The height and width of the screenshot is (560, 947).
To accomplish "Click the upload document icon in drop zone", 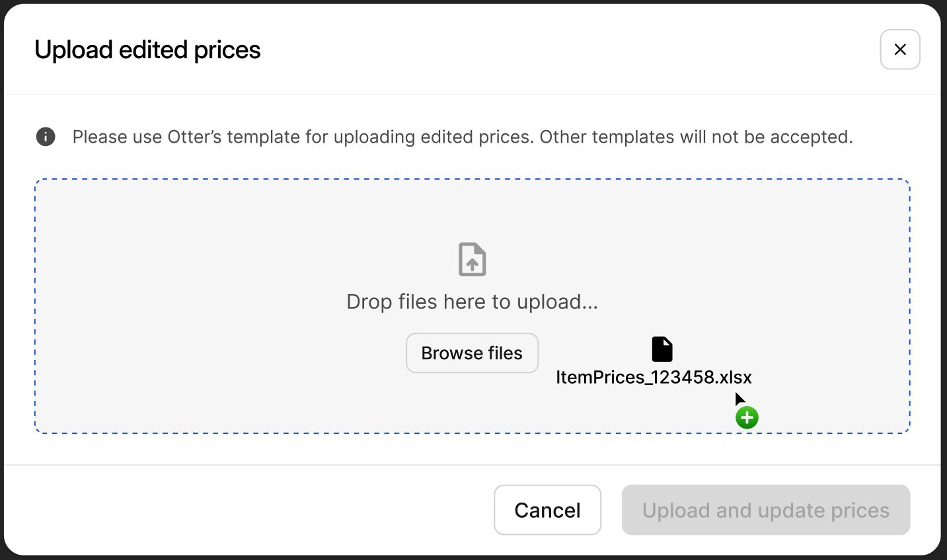I will [x=472, y=260].
